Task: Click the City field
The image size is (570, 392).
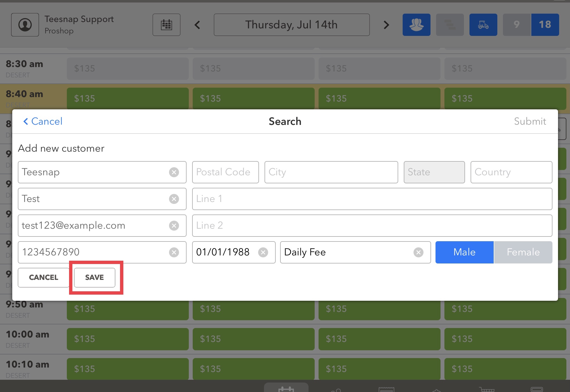Action: coord(331,172)
